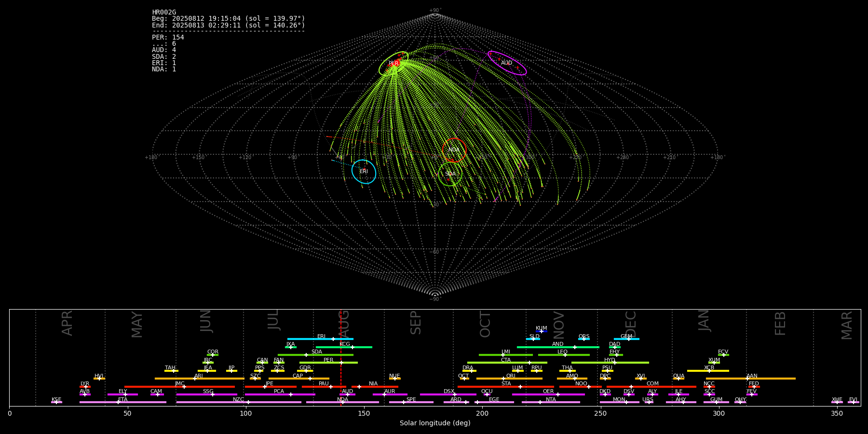Screen dimensions: 868x434
Task: Click the HVI shower label
Action: (x=99, y=376)
